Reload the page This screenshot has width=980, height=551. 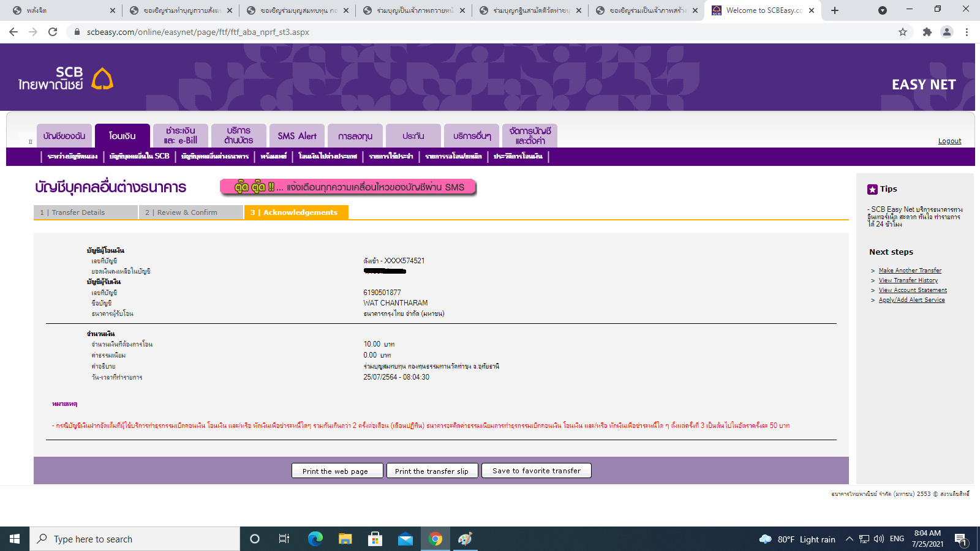click(53, 32)
